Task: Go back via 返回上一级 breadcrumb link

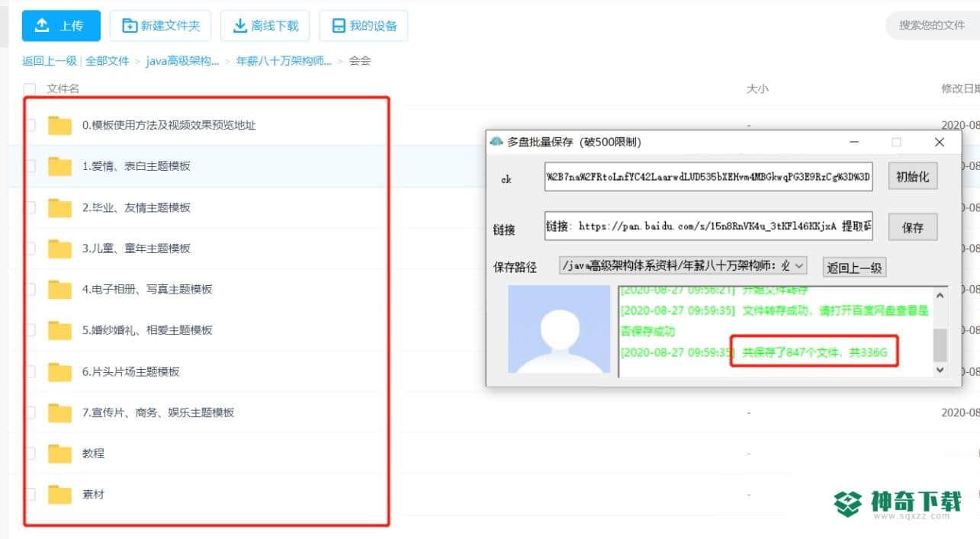Action: pyautogui.click(x=50, y=61)
